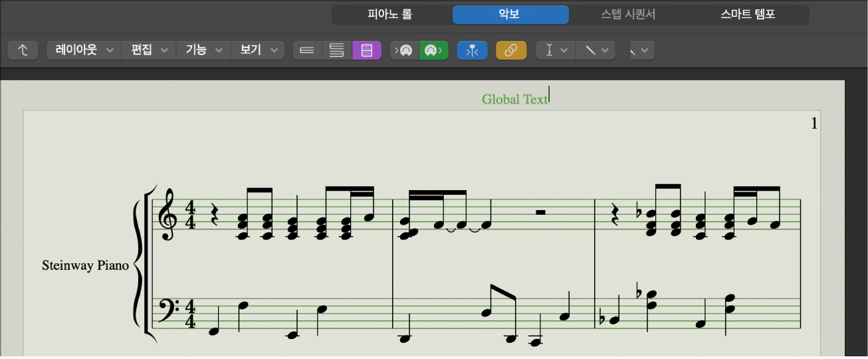This screenshot has height=359, width=868.
Task: Select the whole-bar rest in measure two
Action: (x=541, y=213)
